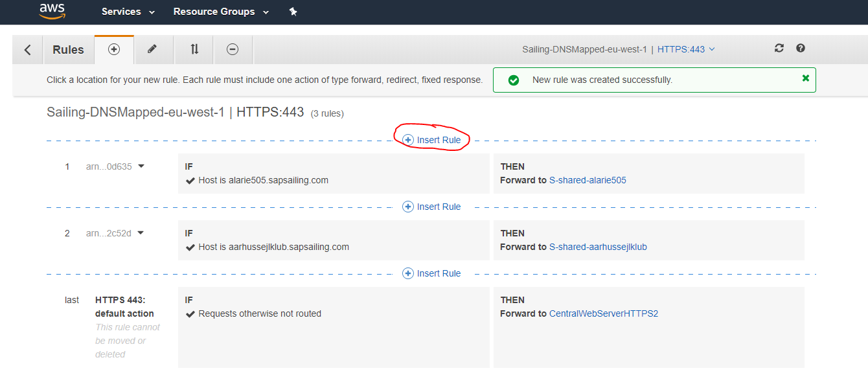Screen dimensions: 868x386
Task: Insert Rule above the default action
Action: (432, 273)
